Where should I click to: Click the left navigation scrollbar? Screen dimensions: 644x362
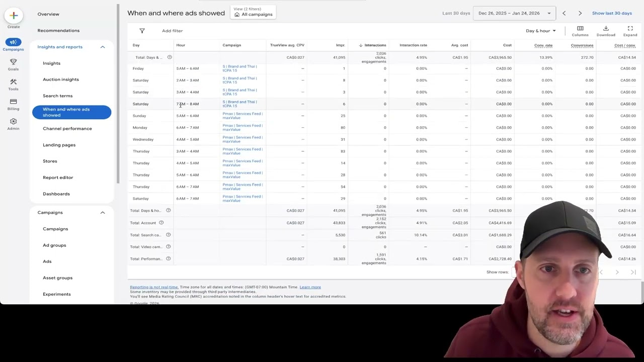point(118,93)
